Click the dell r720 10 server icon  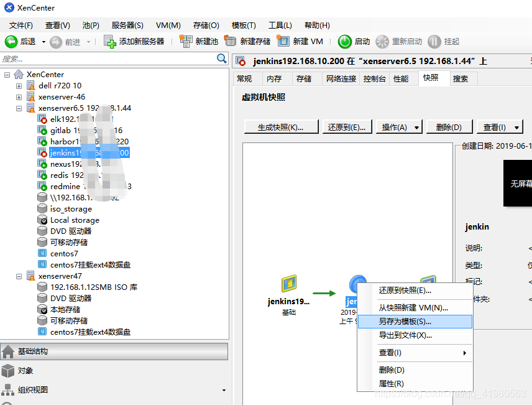(x=31, y=86)
